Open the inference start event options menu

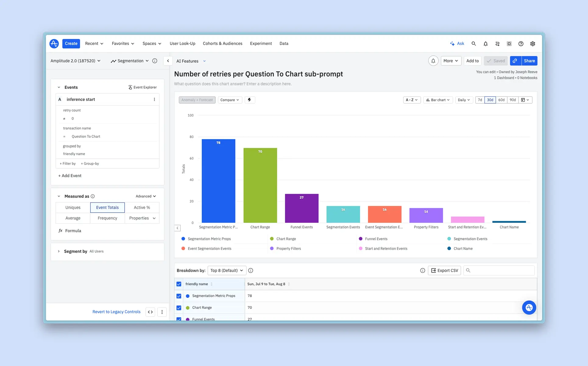[154, 99]
